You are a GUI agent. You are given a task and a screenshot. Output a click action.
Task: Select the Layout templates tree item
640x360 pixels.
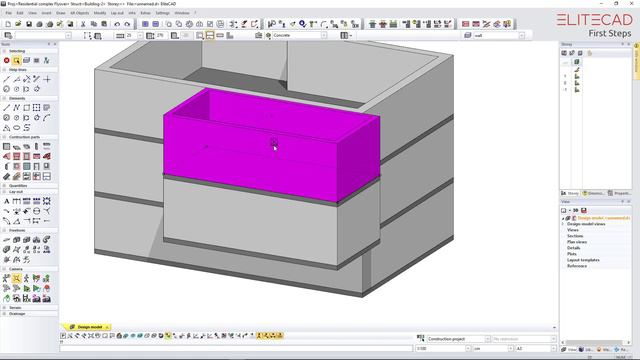tap(583, 260)
